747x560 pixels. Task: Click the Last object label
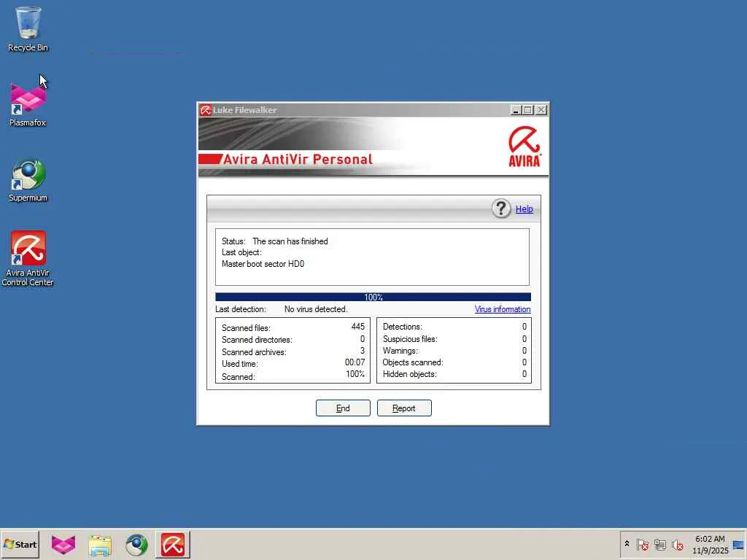point(241,252)
